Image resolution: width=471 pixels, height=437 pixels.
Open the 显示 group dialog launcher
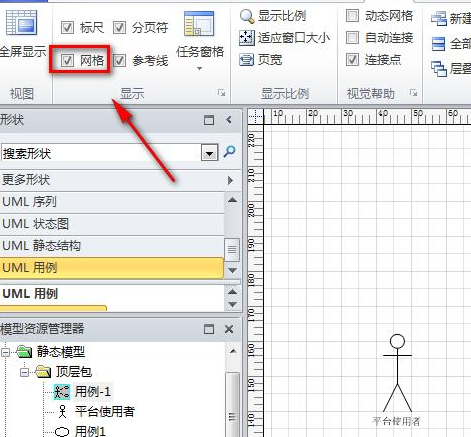point(221,93)
